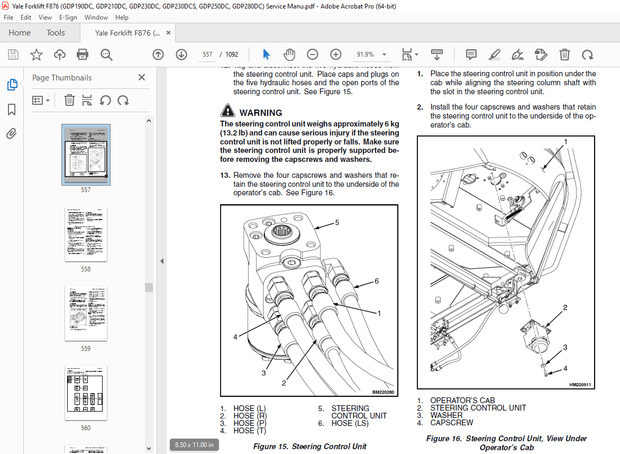The image size is (620, 454).
Task: Select page 560 thumbnail
Action: coord(86,393)
